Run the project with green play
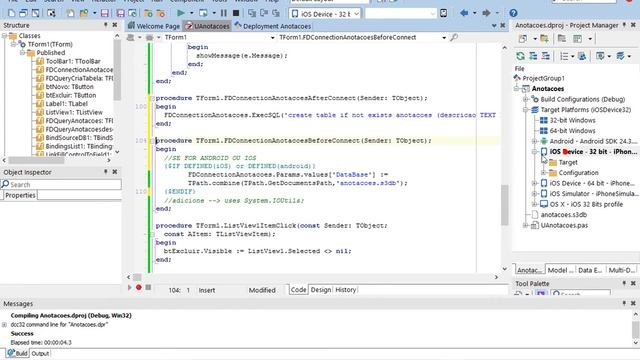This screenshot has width=640, height=360. (x=180, y=13)
